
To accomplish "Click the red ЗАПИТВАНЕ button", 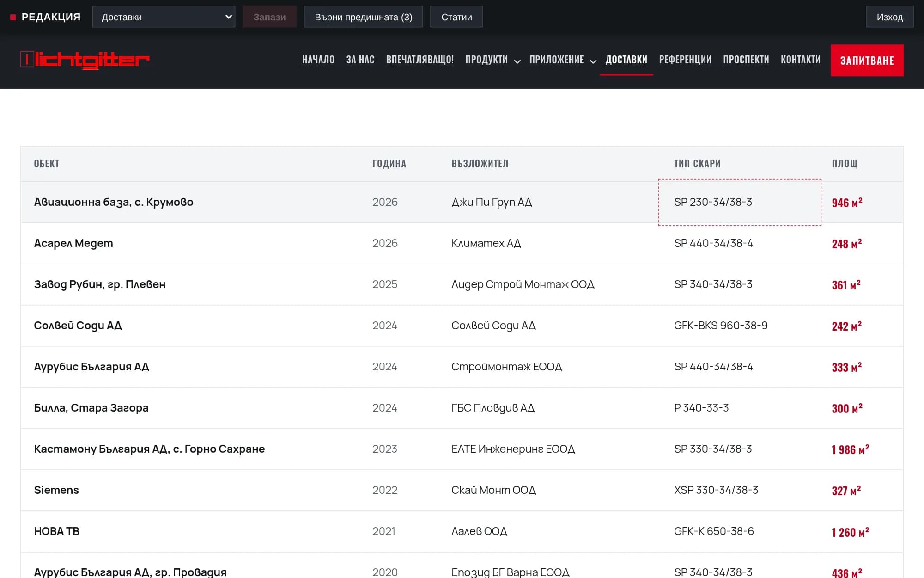I will (867, 61).
